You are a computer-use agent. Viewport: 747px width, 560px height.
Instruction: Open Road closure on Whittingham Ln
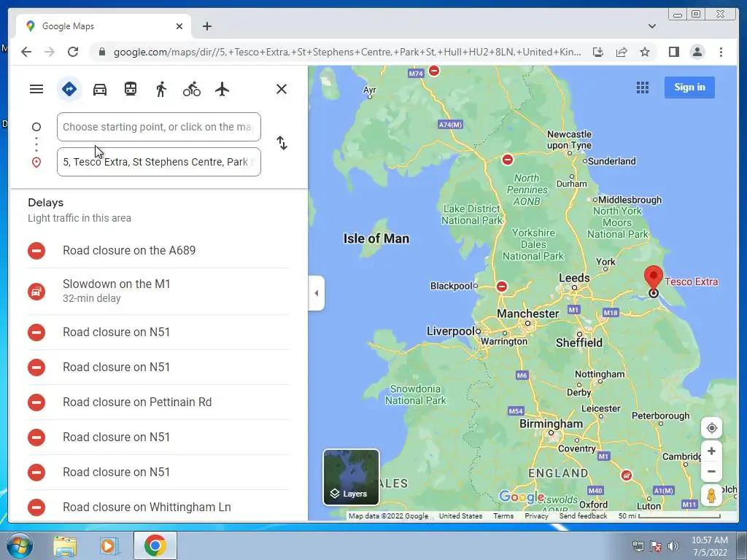tap(158, 507)
